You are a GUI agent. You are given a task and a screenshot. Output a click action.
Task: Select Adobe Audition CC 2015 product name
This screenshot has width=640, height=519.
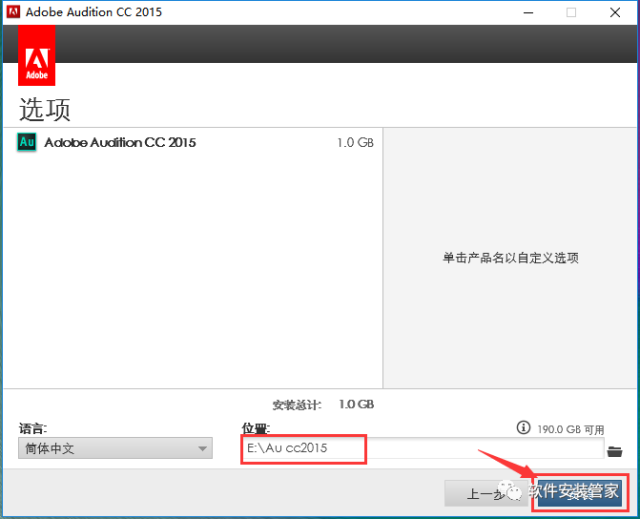[x=120, y=142]
